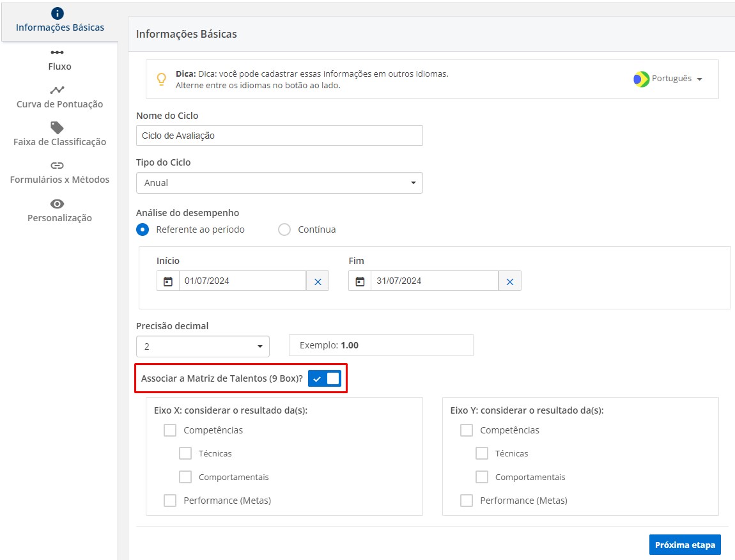Open the Tipo do Ciclo dropdown

[x=279, y=183]
